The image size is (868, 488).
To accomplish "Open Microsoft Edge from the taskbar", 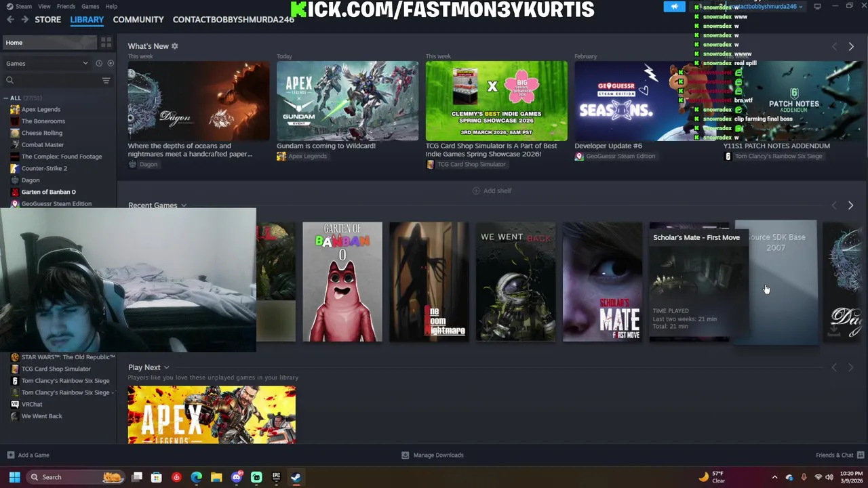I will point(197,477).
